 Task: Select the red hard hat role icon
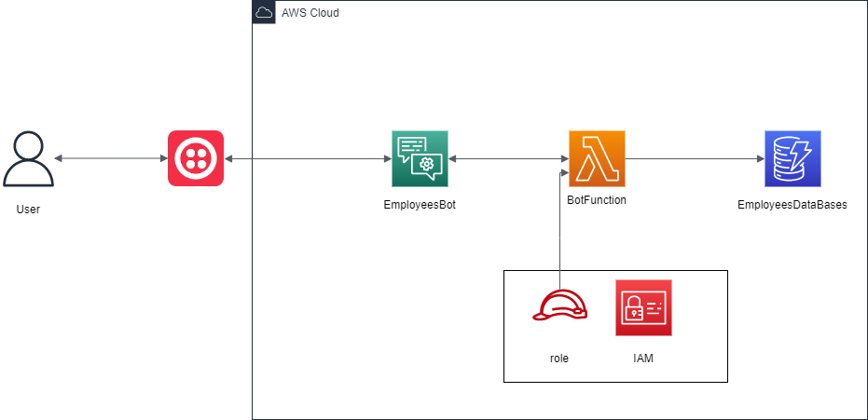pos(559,305)
